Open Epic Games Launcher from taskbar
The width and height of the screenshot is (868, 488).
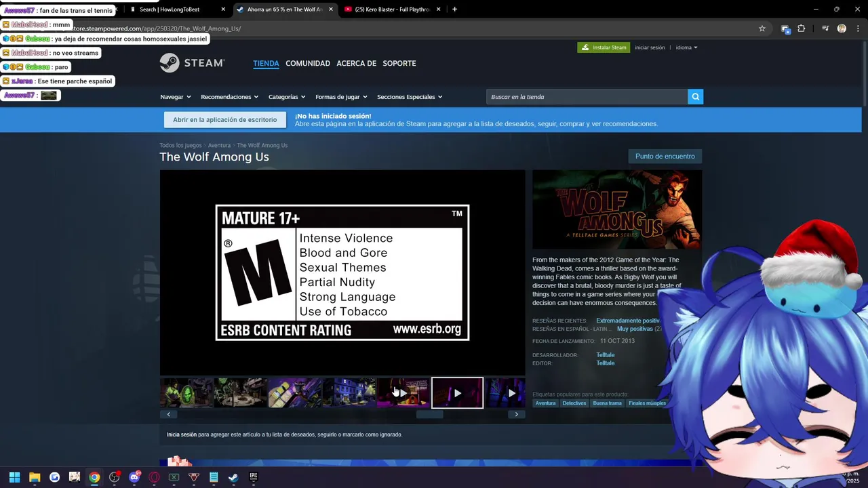(x=254, y=477)
